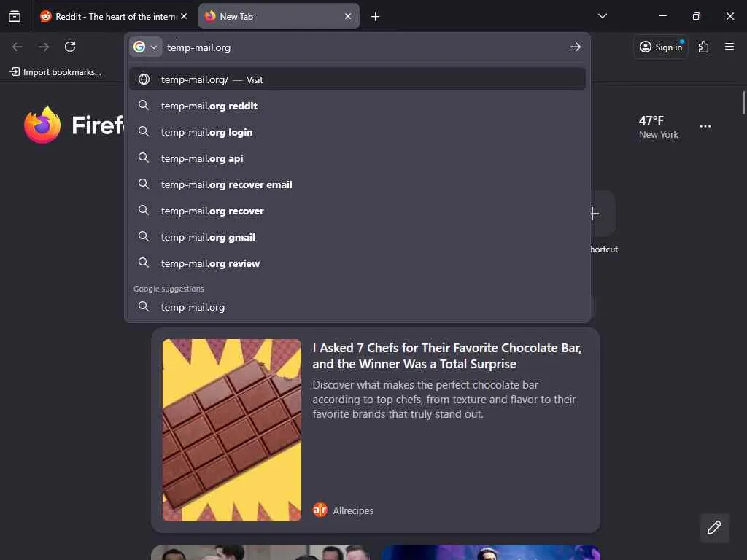Click the globe icon of Visit suggestion
The width and height of the screenshot is (747, 560).
coord(144,79)
